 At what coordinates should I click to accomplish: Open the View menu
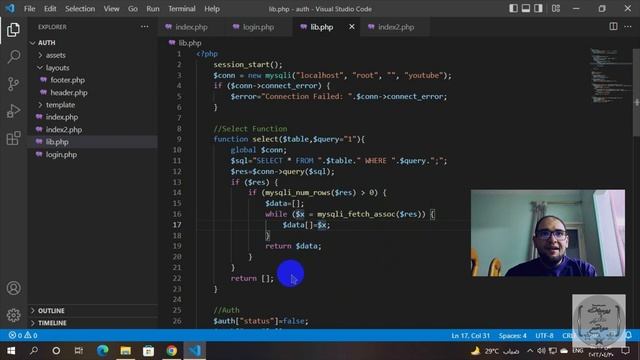pyautogui.click(x=111, y=9)
